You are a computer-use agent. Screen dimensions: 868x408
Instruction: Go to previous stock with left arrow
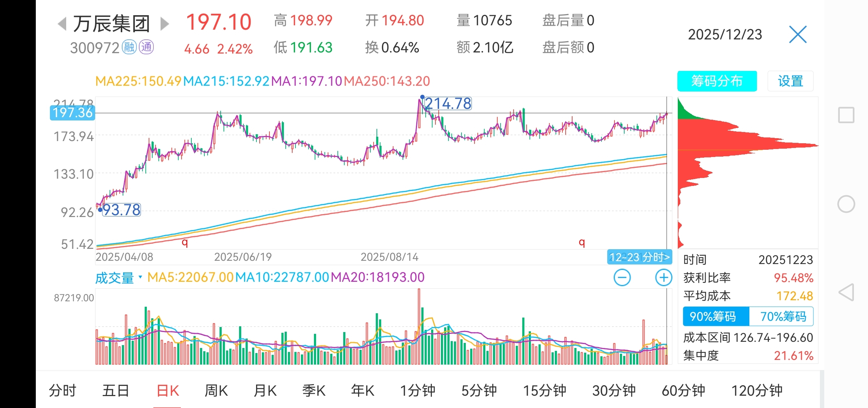pos(62,24)
